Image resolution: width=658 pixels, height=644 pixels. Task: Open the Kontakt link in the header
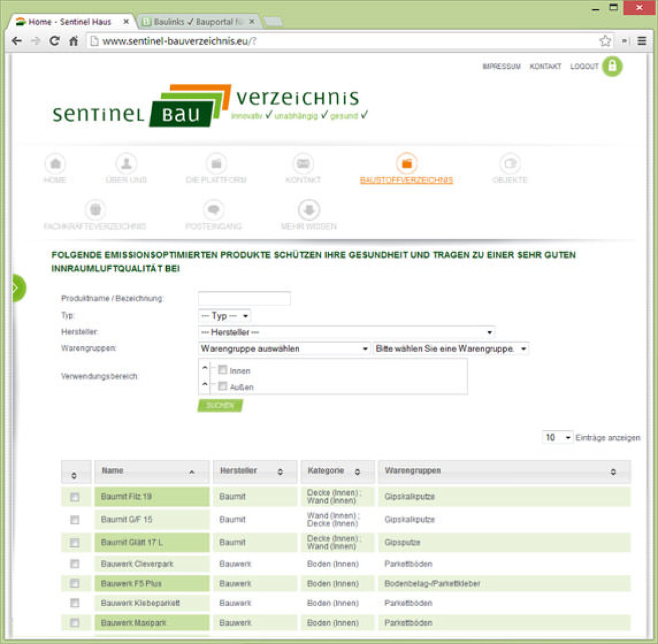pos(545,67)
